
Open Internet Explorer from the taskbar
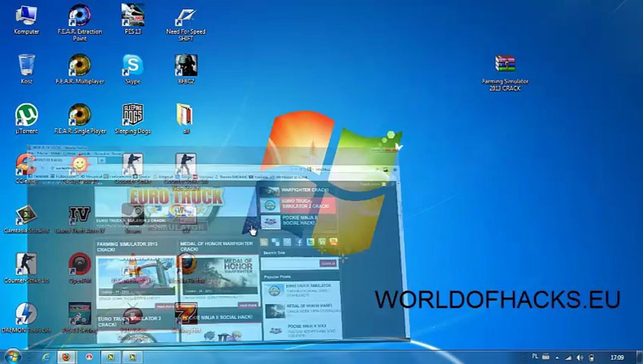(46, 357)
